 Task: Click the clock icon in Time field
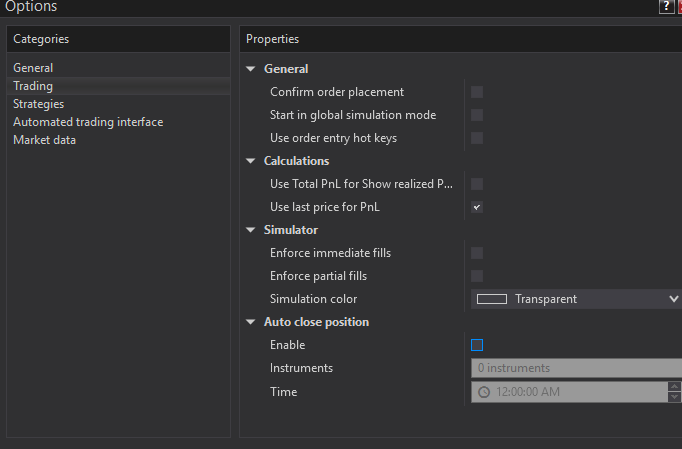tap(484, 392)
